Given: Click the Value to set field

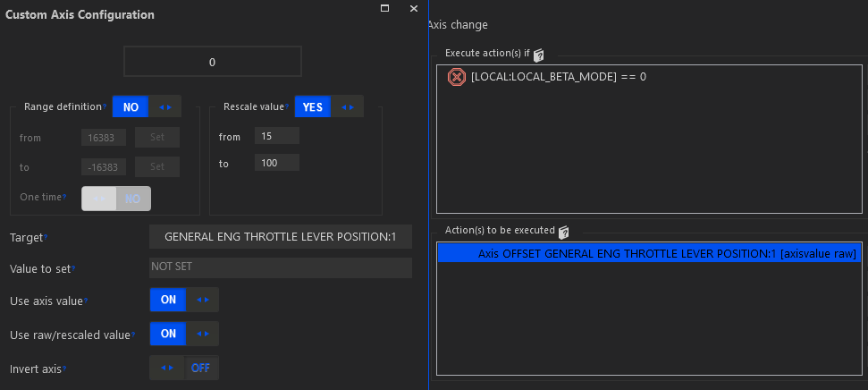Looking at the screenshot, I should (x=281, y=267).
